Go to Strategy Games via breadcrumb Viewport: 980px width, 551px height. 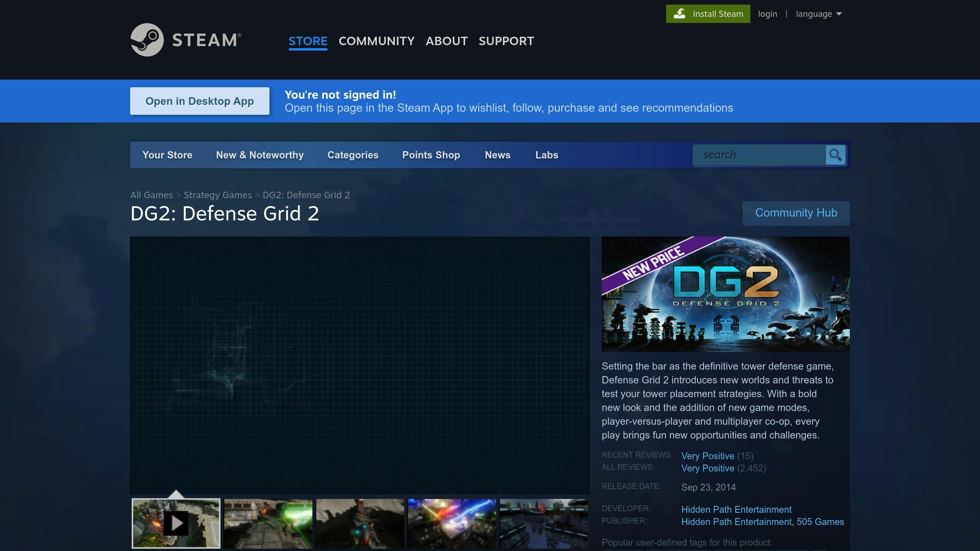coord(217,195)
